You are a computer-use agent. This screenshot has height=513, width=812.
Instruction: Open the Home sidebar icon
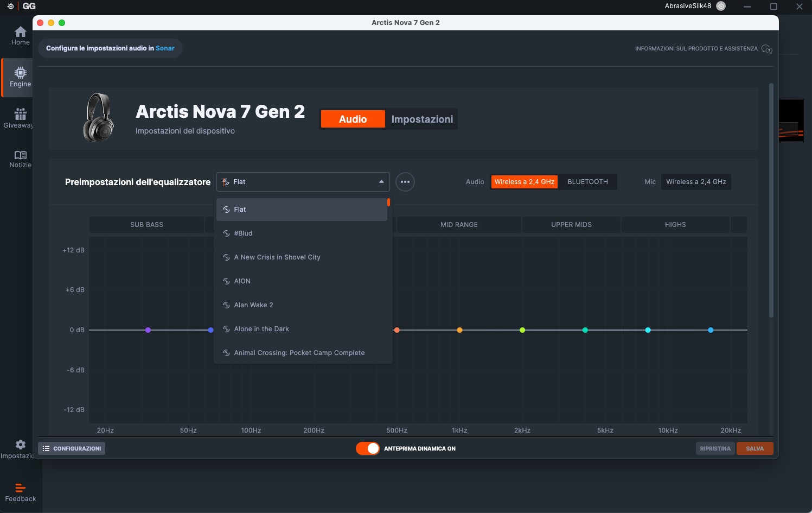tap(20, 32)
